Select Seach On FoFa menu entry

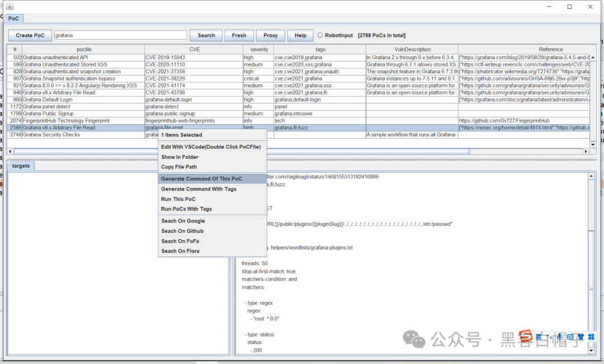(213, 241)
